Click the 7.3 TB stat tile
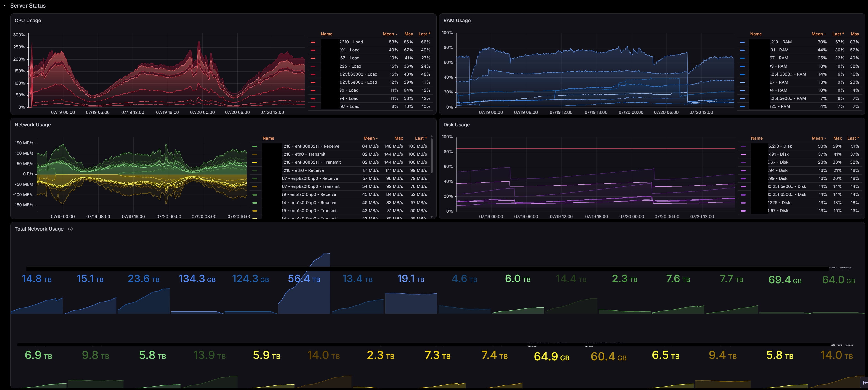Screen dimensions: 868x390 [437, 355]
